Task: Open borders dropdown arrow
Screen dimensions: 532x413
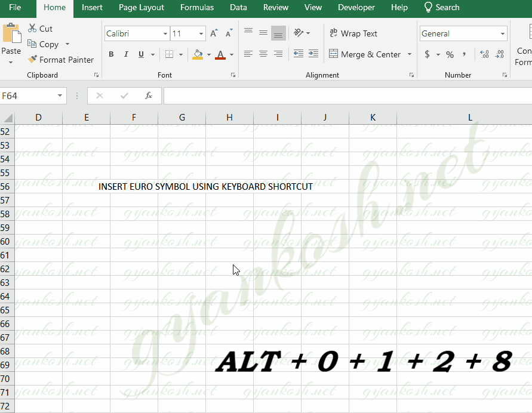Action: pos(181,54)
